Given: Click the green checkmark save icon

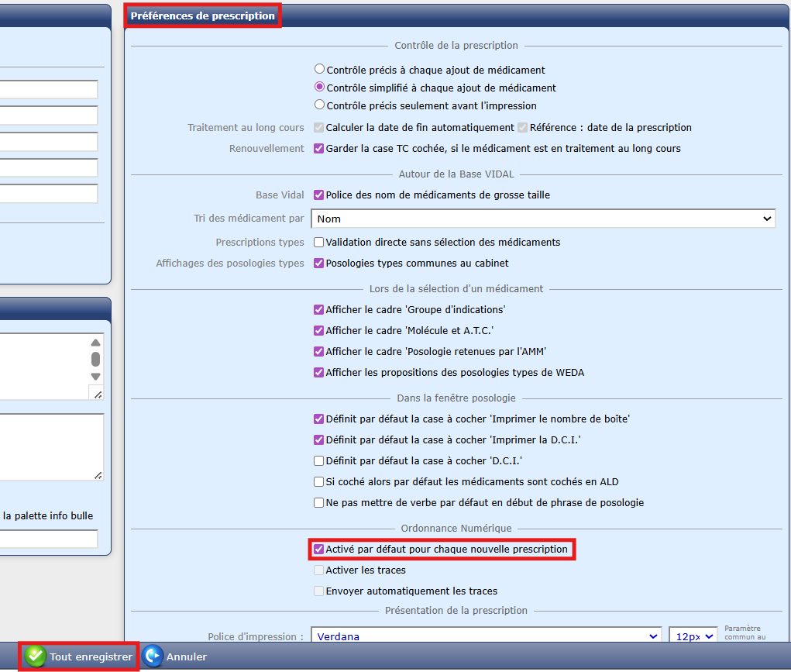Looking at the screenshot, I should click(35, 656).
